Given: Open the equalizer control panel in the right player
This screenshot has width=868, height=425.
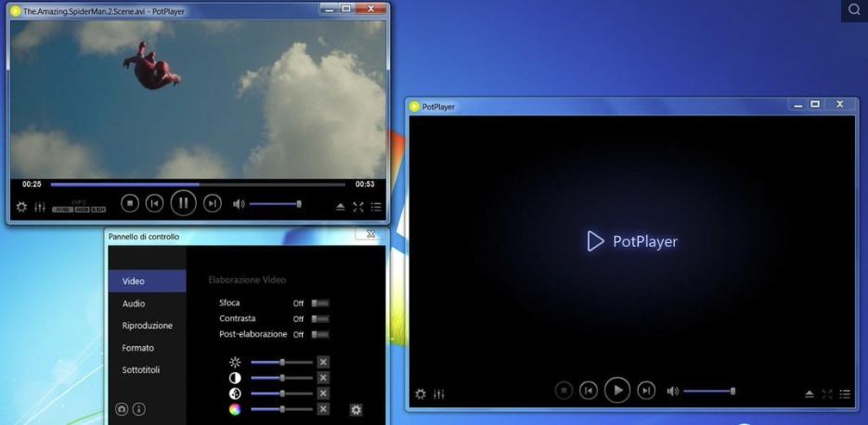Looking at the screenshot, I should click(x=438, y=394).
